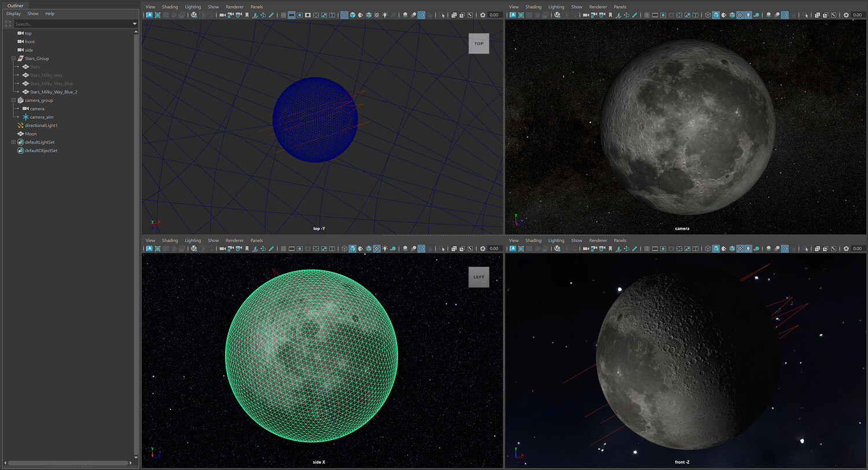This screenshot has width=868, height=470.
Task: Click the Motion Blur icon in camera panel
Action: pos(776,15)
